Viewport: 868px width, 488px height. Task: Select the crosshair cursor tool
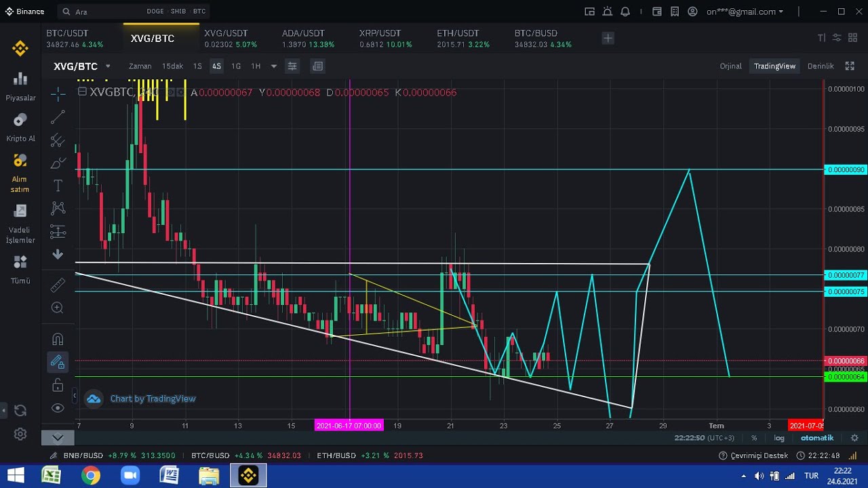58,93
